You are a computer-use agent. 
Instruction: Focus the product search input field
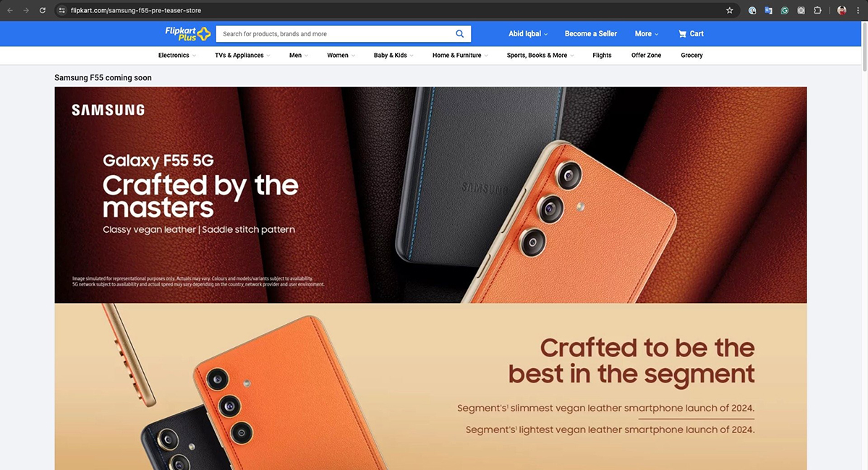[x=335, y=34]
